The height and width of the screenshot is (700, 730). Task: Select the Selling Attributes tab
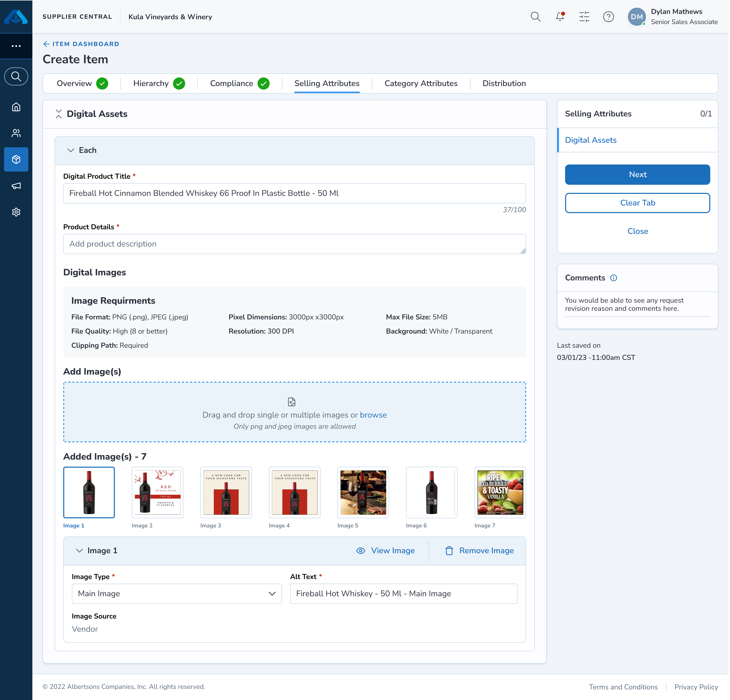coord(327,83)
